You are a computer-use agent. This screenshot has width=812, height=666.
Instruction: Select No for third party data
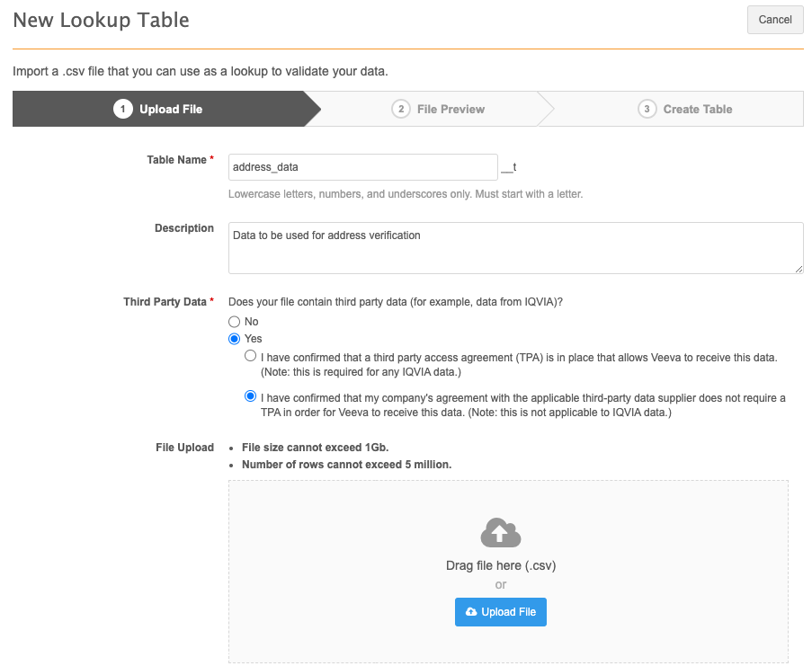[235, 322]
